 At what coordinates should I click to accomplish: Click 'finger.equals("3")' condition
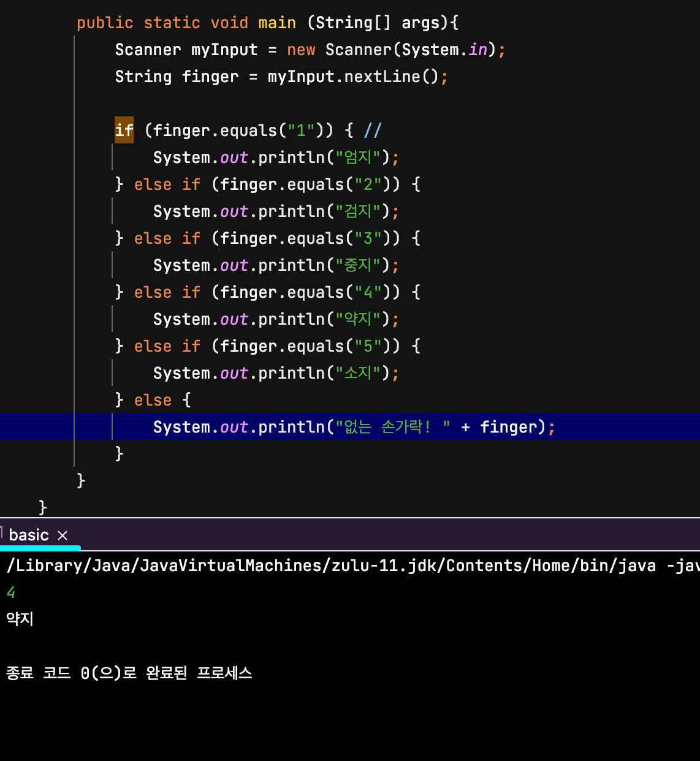[x=305, y=238]
